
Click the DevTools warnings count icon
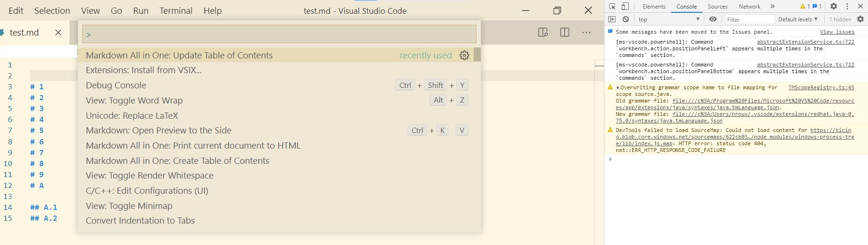point(805,6)
